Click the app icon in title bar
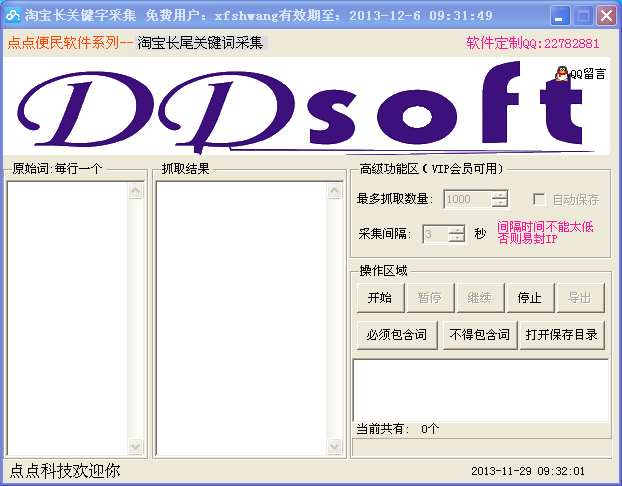The height and width of the screenshot is (486, 622). click(13, 15)
